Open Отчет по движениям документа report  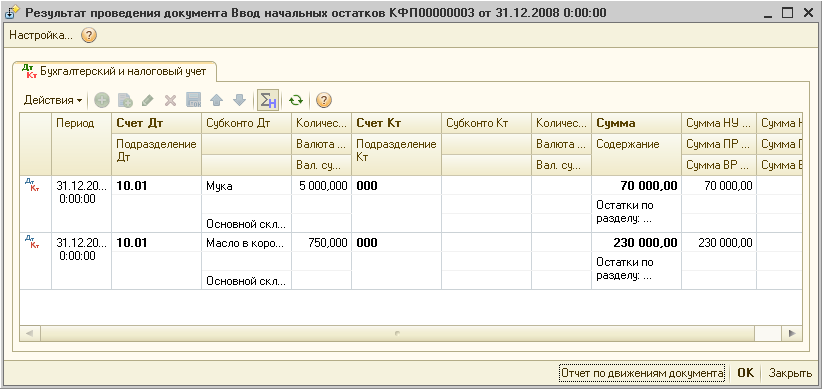click(x=642, y=373)
